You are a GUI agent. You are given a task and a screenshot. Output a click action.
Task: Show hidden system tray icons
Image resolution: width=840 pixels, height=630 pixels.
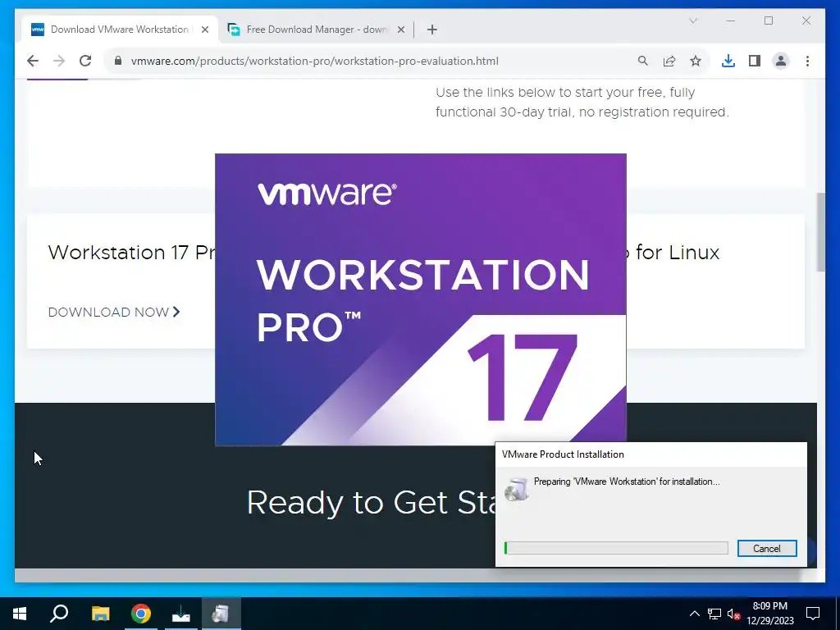(694, 614)
